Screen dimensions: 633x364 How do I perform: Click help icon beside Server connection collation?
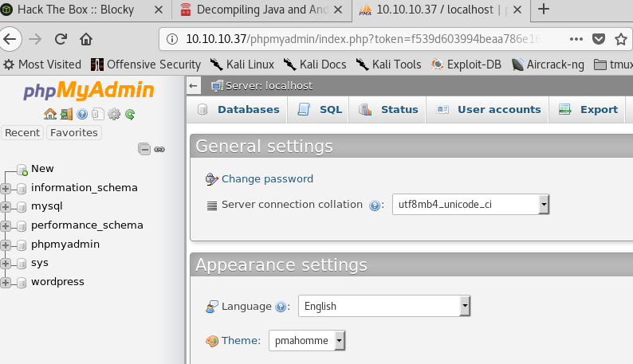pyautogui.click(x=376, y=205)
